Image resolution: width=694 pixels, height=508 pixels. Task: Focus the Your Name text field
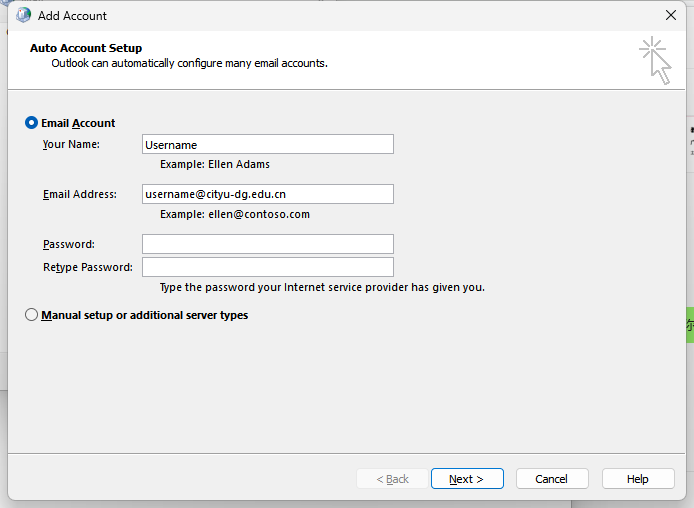[x=267, y=144]
